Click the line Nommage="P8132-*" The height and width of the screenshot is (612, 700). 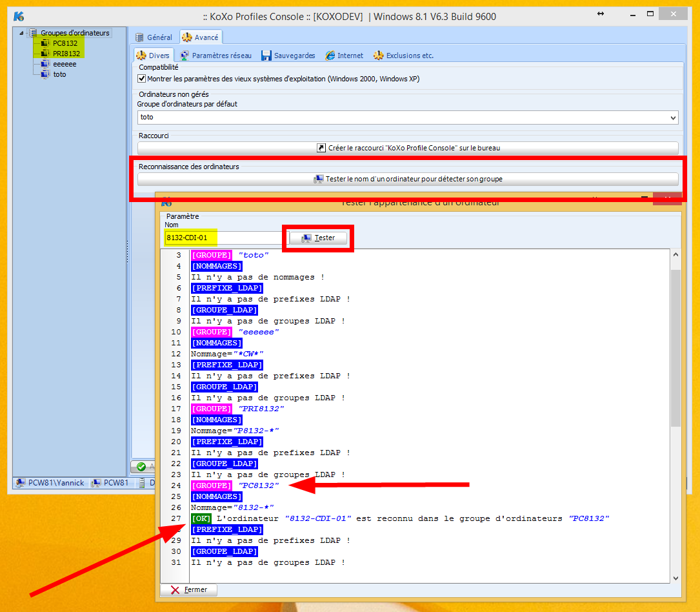click(235, 431)
